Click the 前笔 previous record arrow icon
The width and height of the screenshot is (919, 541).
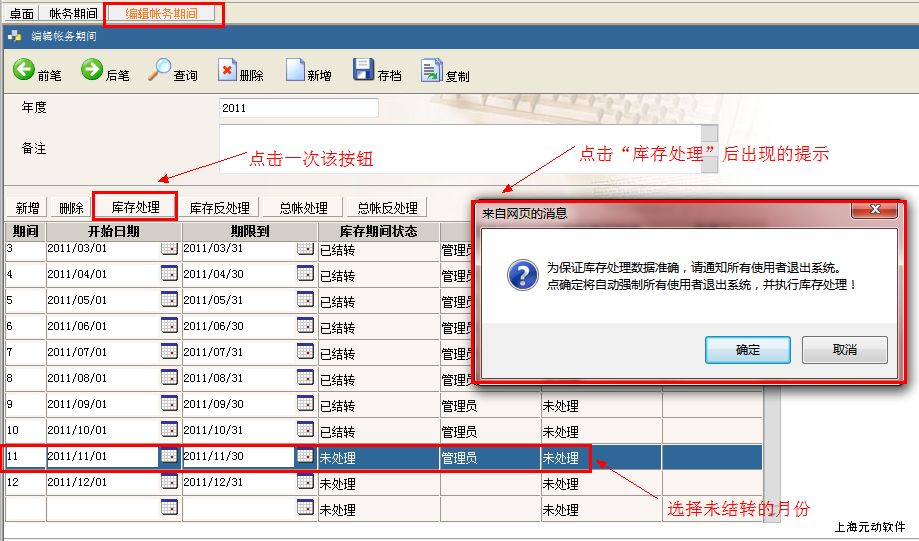click(24, 70)
